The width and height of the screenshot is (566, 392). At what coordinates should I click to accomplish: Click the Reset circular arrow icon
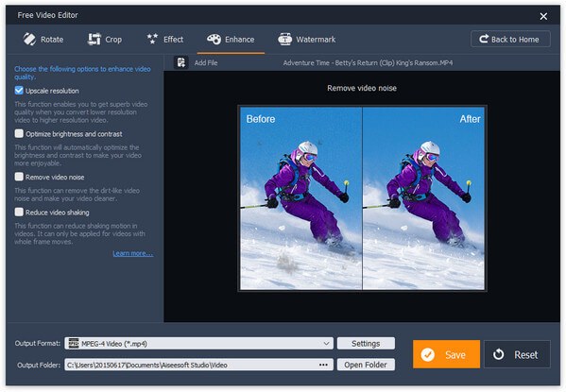(499, 354)
